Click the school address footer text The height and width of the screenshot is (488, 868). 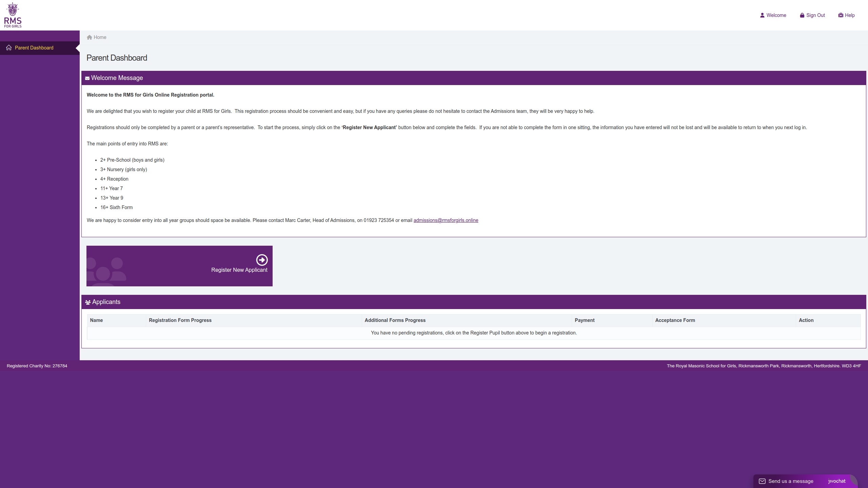coord(764,366)
